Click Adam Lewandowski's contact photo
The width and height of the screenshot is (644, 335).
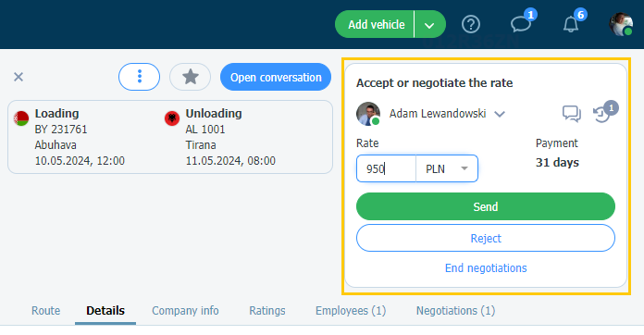(368, 114)
